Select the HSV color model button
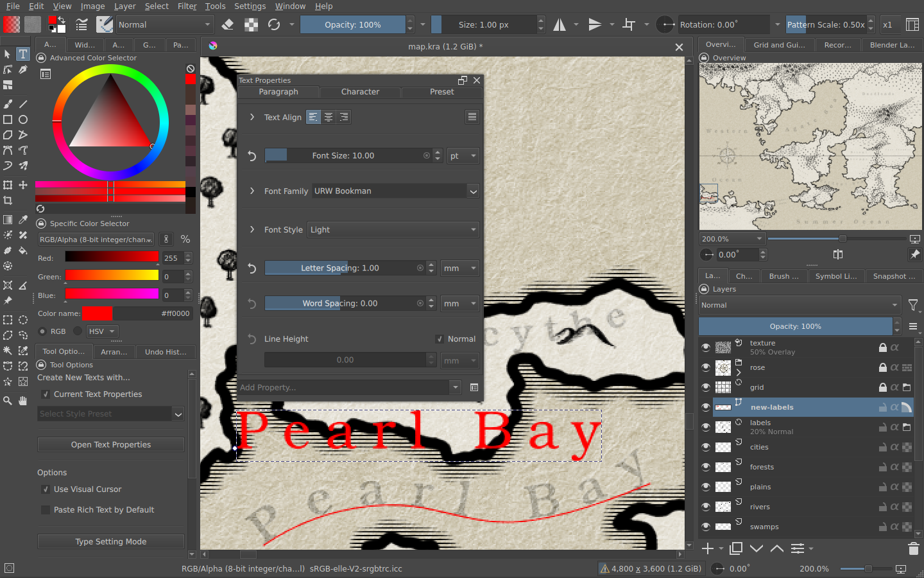The width and height of the screenshot is (924, 578). click(102, 331)
